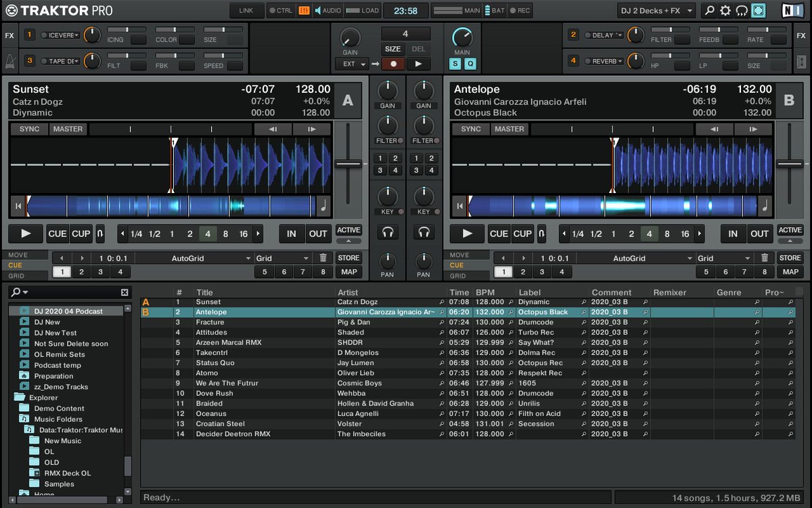Screen dimensions: 812x508
Task: Toggle the headphones cruise mode icon
Action: pyautogui.click(x=742, y=10)
